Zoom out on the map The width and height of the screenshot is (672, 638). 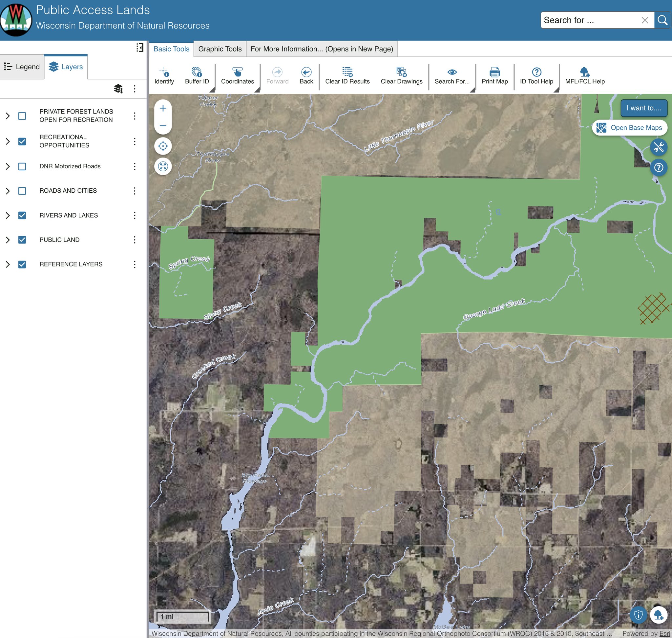click(163, 125)
